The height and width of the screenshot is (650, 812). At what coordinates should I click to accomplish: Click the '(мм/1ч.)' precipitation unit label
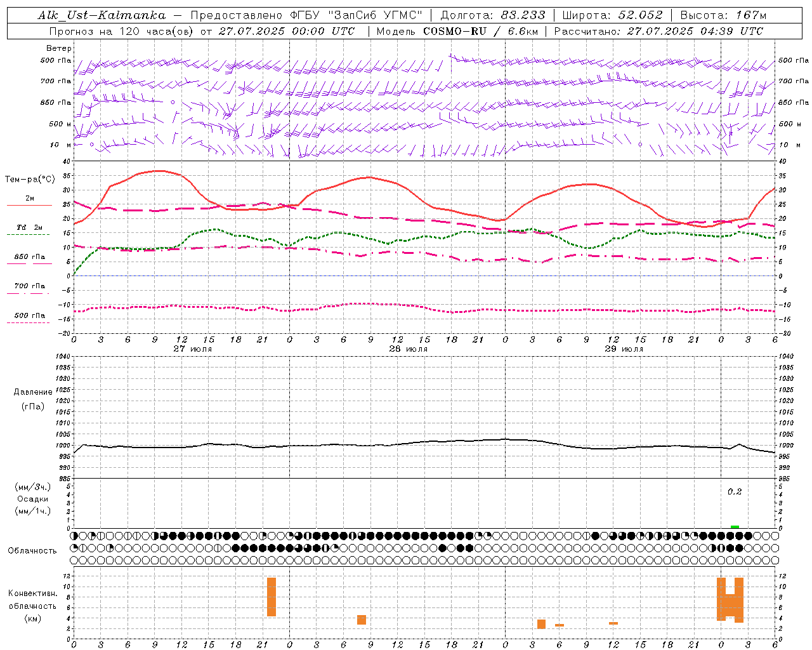coord(33,511)
